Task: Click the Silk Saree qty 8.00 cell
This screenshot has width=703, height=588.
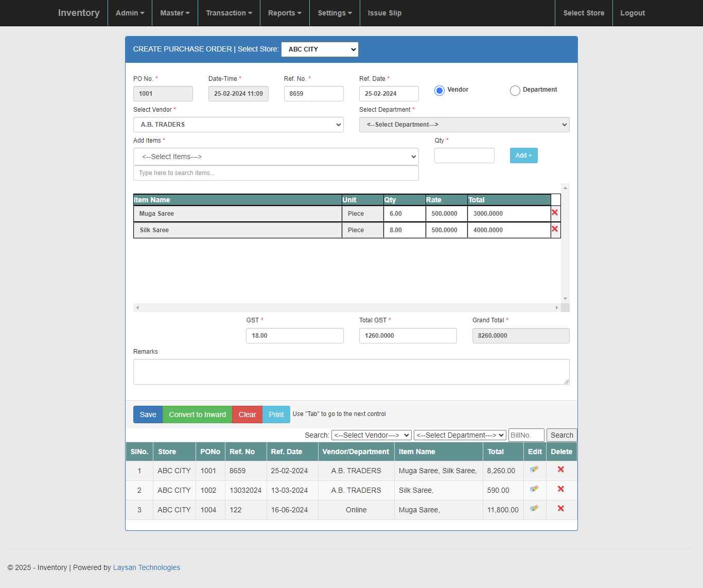Action: [405, 230]
